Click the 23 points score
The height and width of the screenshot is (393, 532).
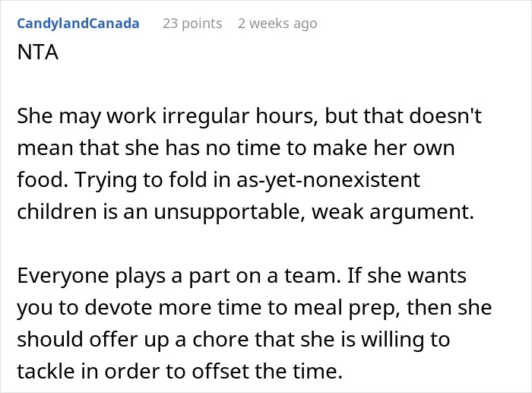point(192,24)
